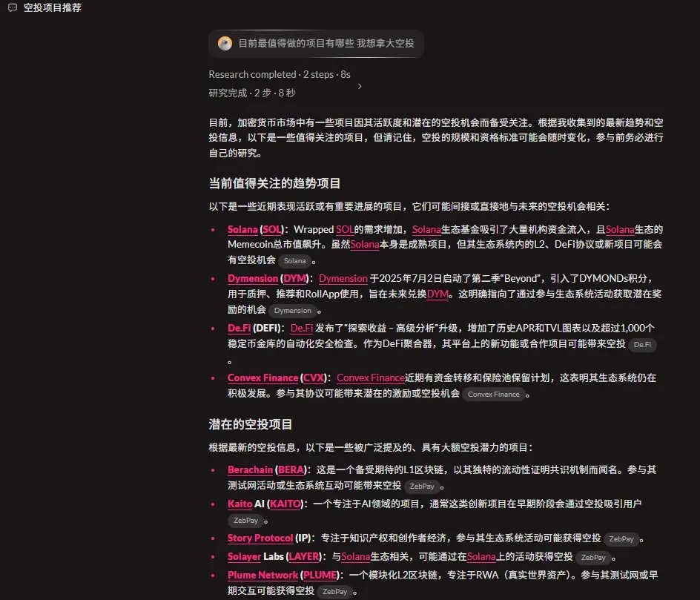The height and width of the screenshot is (600, 700).
Task: Click the Wrapped SOL link
Action: pyautogui.click(x=345, y=229)
